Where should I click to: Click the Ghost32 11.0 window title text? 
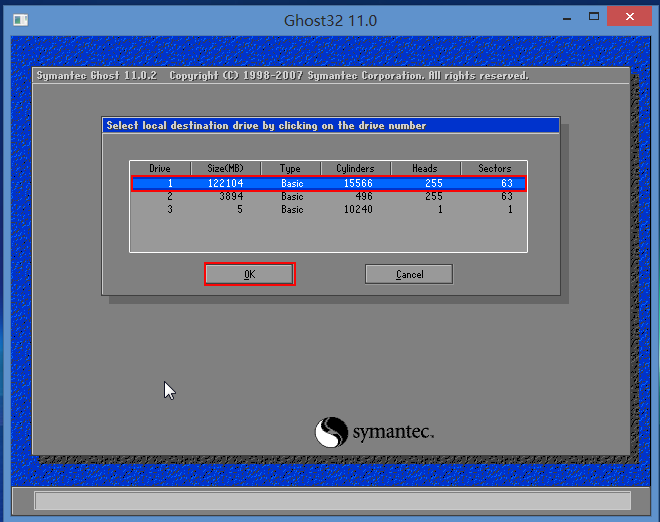coord(330,20)
